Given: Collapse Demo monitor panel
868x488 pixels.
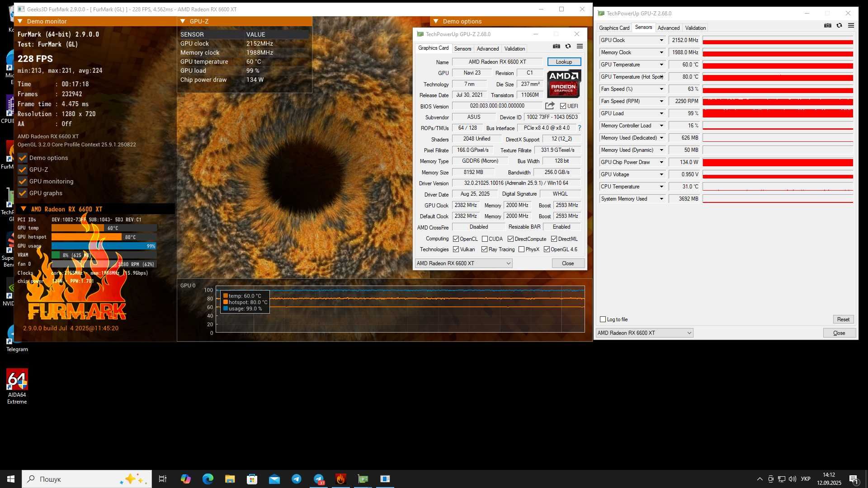Looking at the screenshot, I should click(20, 21).
